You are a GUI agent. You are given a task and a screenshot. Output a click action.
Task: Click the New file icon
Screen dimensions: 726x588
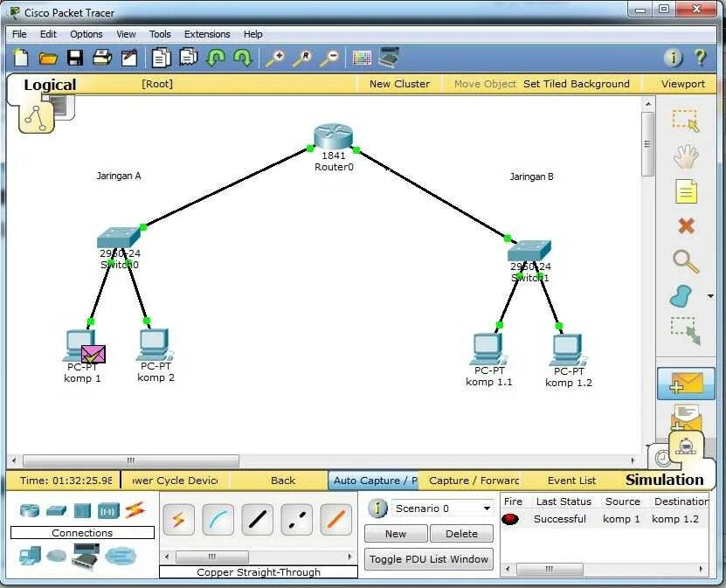(x=21, y=58)
